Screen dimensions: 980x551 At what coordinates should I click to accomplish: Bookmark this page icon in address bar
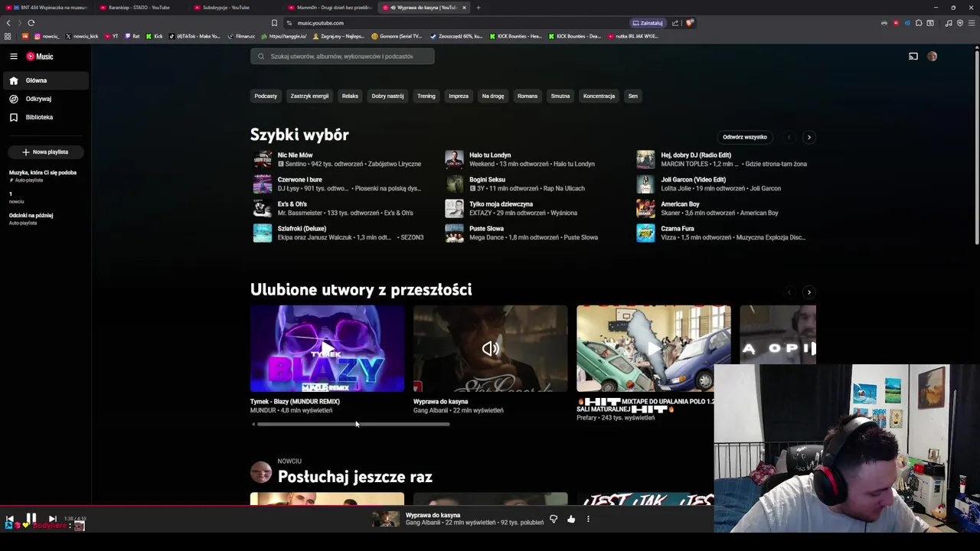[274, 23]
